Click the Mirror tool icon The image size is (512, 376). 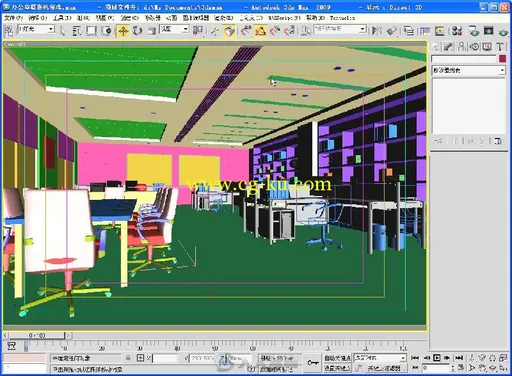(377, 31)
